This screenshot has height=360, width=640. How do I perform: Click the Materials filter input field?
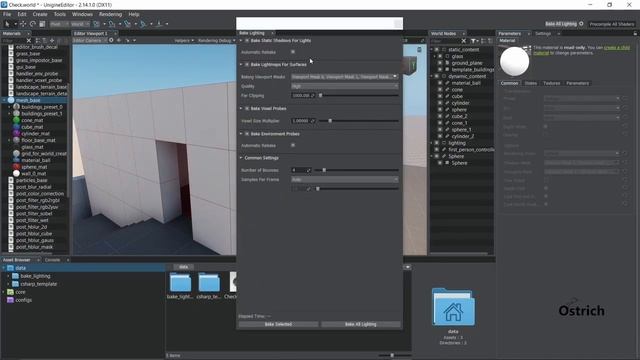click(x=13, y=41)
